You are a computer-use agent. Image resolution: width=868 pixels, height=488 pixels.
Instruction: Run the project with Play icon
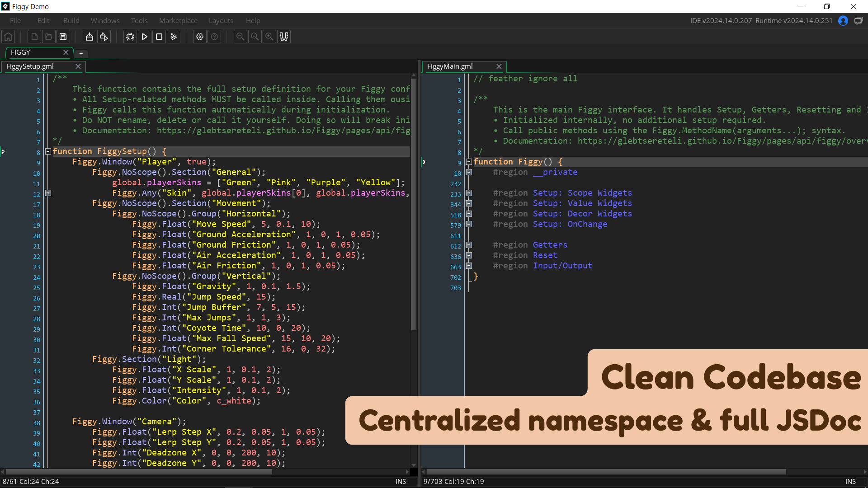pos(145,37)
